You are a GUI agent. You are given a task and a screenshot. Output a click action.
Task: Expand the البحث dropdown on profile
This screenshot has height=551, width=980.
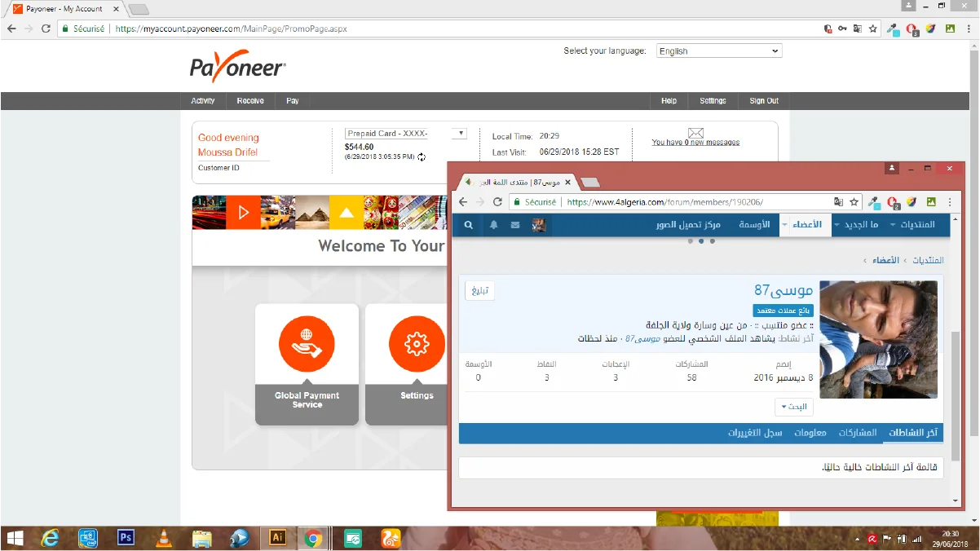794,407
